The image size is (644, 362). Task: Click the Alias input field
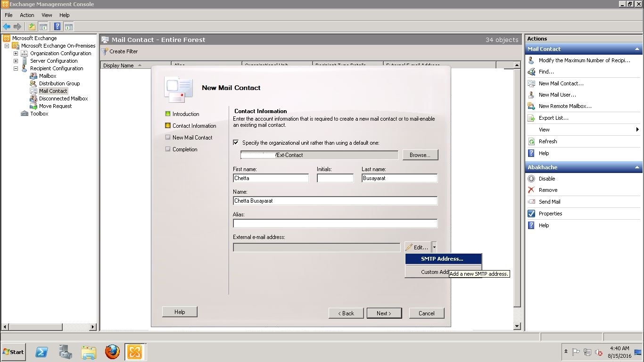335,223
